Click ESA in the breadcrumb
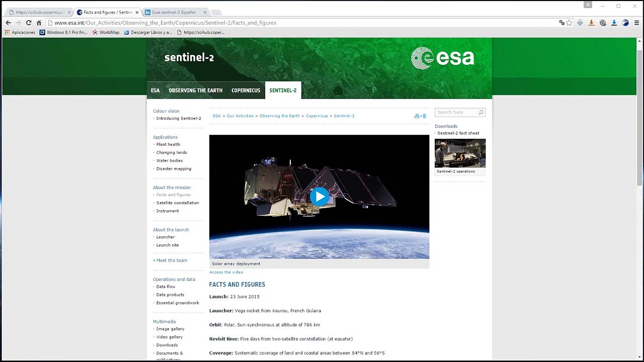The height and width of the screenshot is (362, 644). pyautogui.click(x=217, y=116)
